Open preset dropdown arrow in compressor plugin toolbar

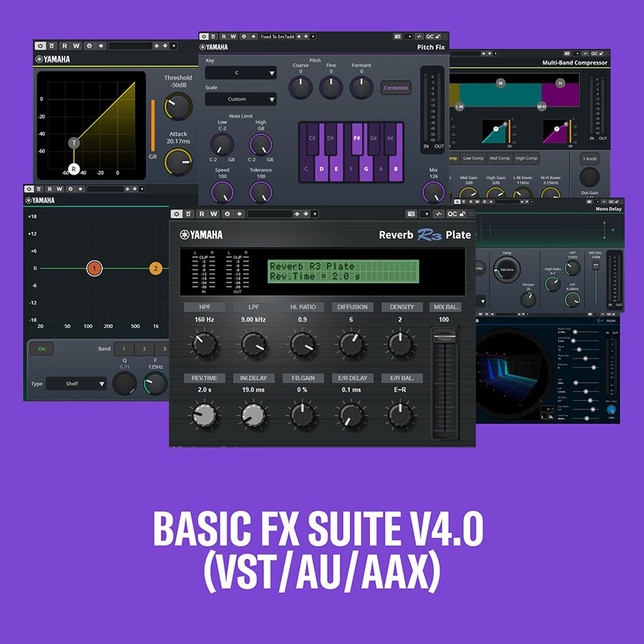pos(174,46)
